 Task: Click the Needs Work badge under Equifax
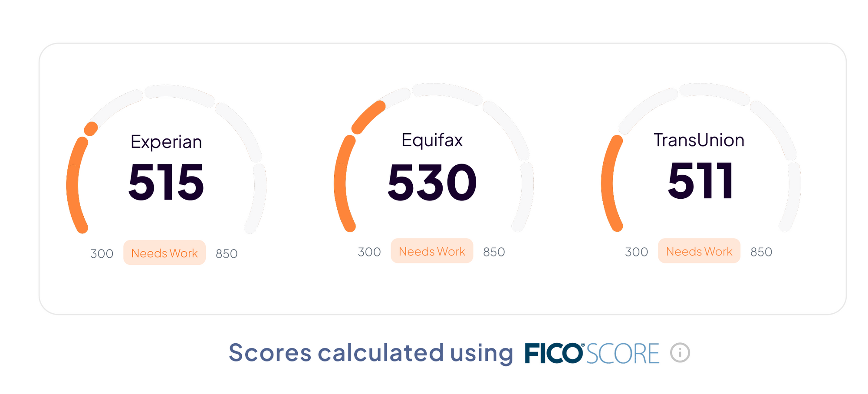[432, 251]
